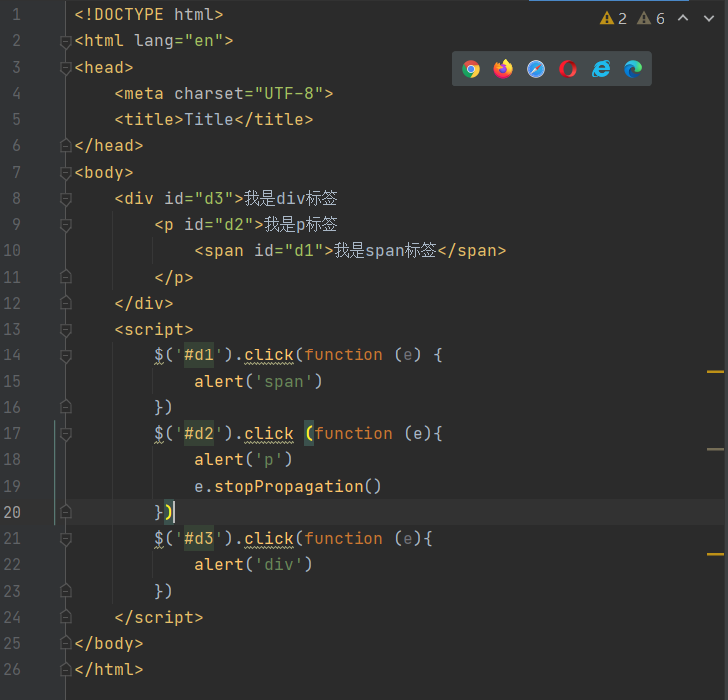Viewport: 728px width, 700px height.
Task: Collapse the <body> tag fold on line 7
Action: pos(66,173)
